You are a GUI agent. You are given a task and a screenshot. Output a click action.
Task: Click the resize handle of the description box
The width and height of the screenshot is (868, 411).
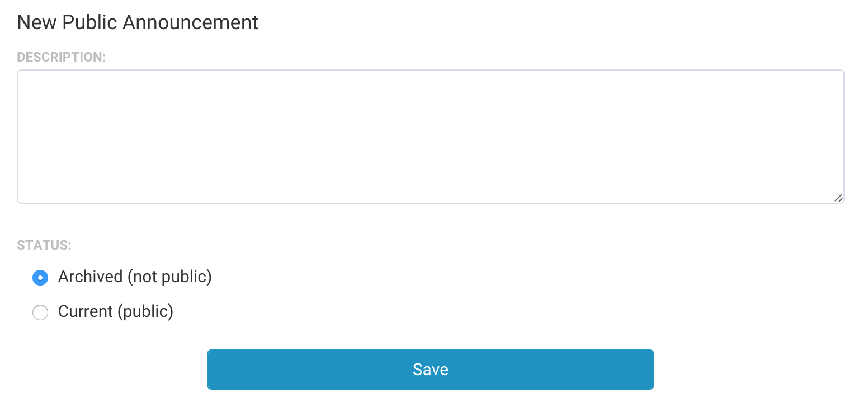point(838,198)
